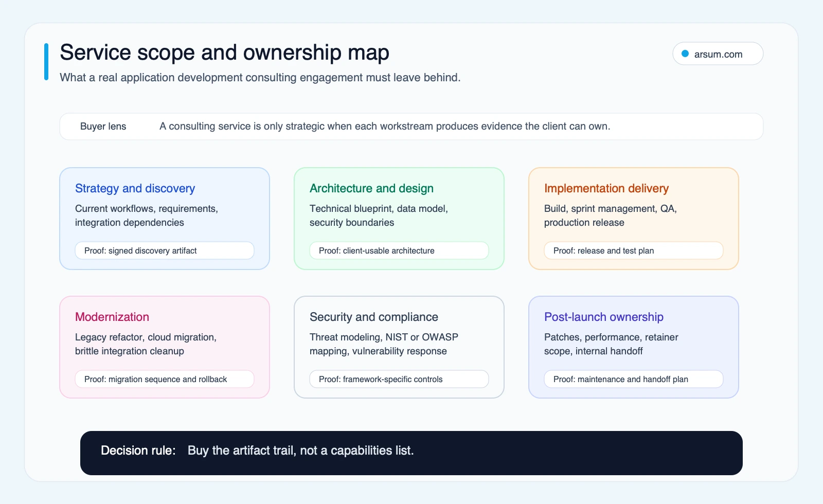Image resolution: width=823 pixels, height=504 pixels.
Task: Click 'Proof: client-usable architecture' pill
Action: 399,250
